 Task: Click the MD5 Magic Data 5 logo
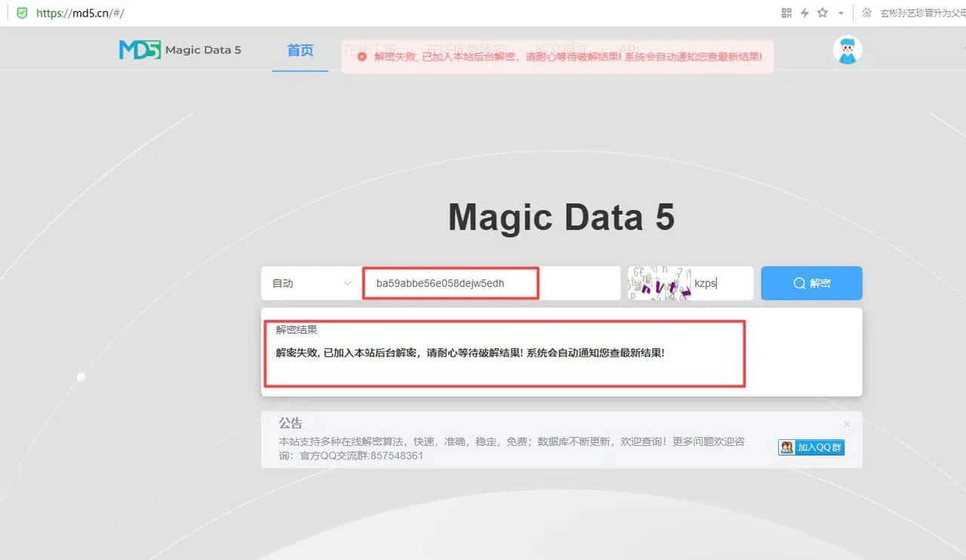[x=180, y=49]
